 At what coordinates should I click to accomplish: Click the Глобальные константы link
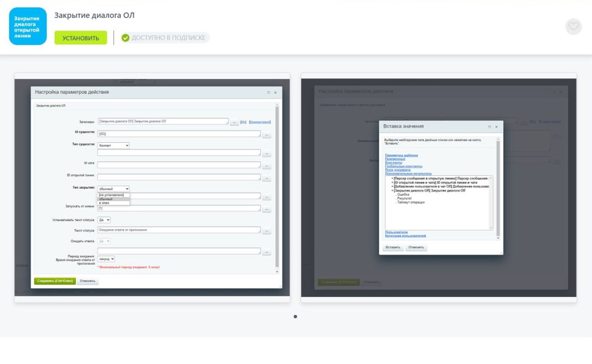click(x=403, y=166)
